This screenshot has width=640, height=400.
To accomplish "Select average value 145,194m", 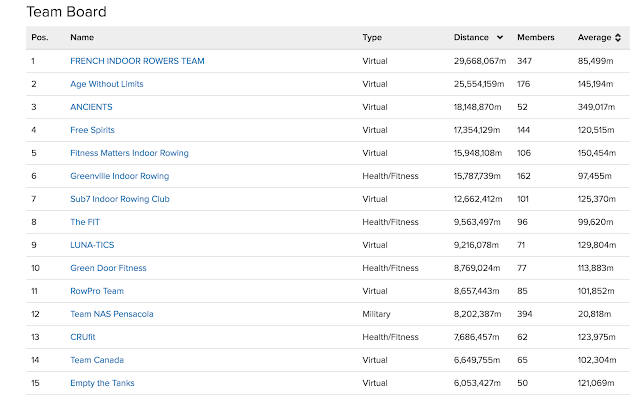I will 595,84.
